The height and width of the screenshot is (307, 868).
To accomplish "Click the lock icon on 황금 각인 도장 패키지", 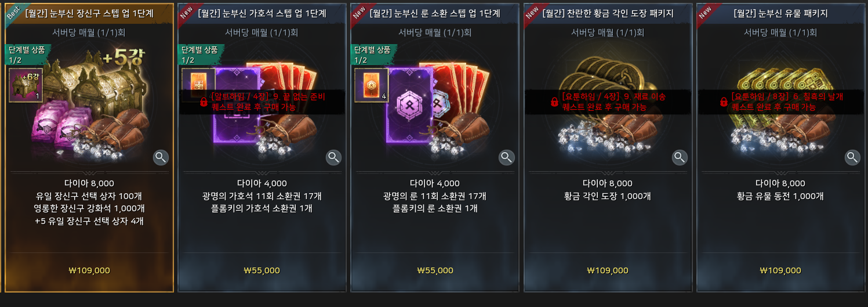I will 554,102.
